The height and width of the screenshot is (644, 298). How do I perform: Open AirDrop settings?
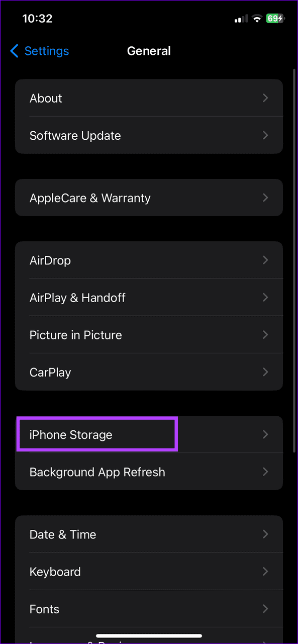tap(149, 260)
